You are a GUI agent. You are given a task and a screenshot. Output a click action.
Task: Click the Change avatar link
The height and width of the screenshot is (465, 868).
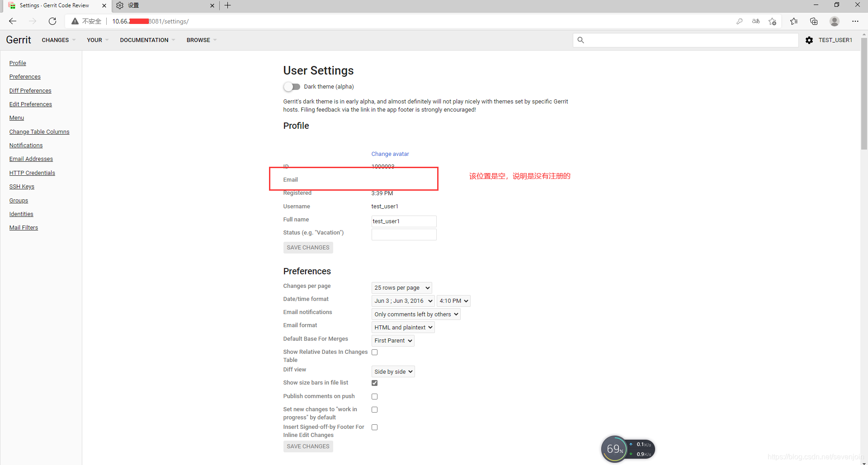click(390, 154)
